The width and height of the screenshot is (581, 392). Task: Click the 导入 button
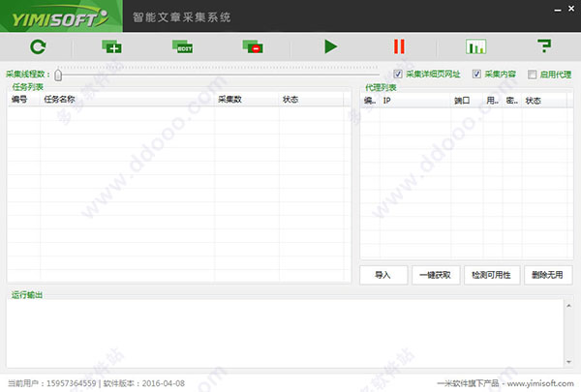coord(382,275)
